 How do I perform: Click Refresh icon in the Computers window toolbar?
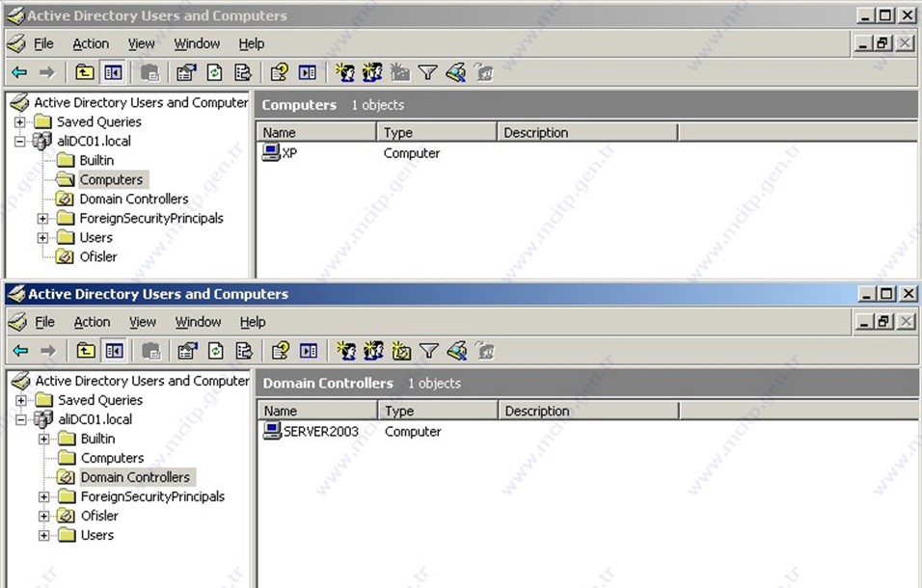(x=214, y=72)
